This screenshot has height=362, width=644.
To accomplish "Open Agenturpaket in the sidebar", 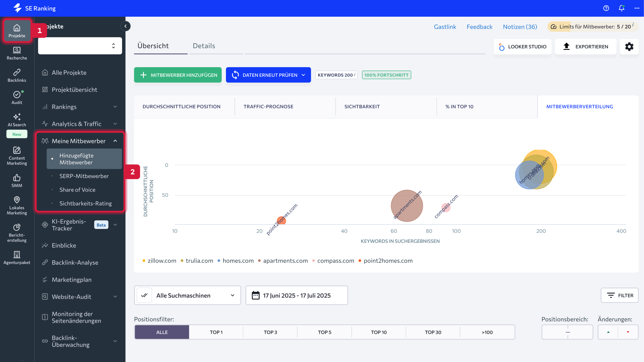I will [x=17, y=258].
